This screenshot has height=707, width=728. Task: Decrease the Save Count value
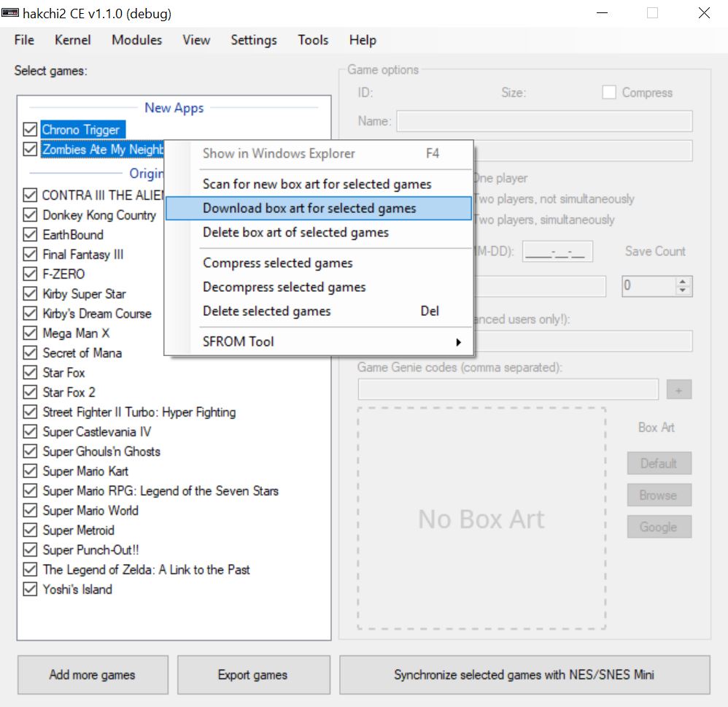(682, 290)
